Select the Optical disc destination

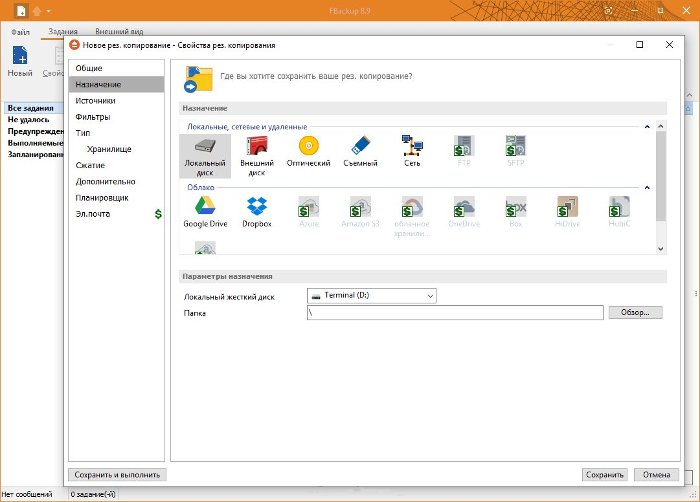pyautogui.click(x=308, y=151)
